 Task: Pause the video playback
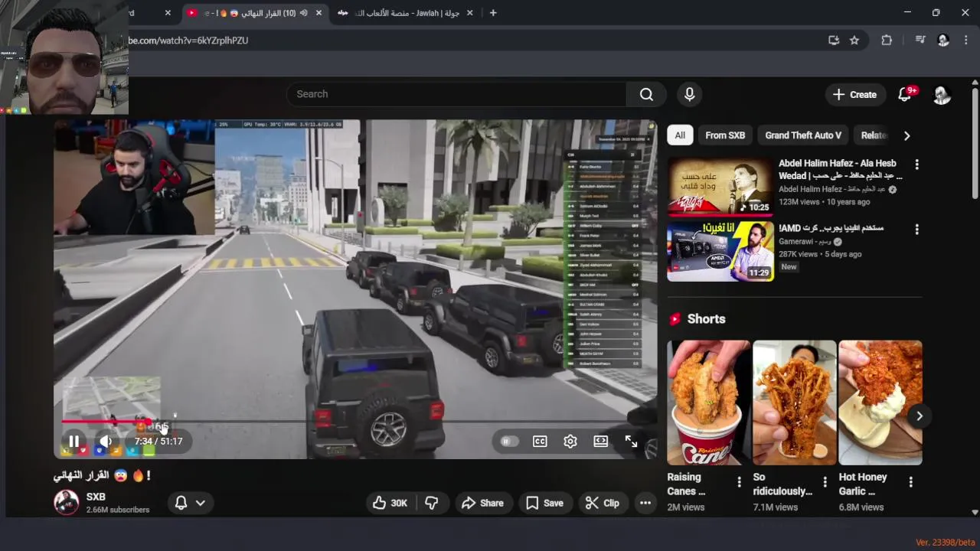[x=73, y=442]
